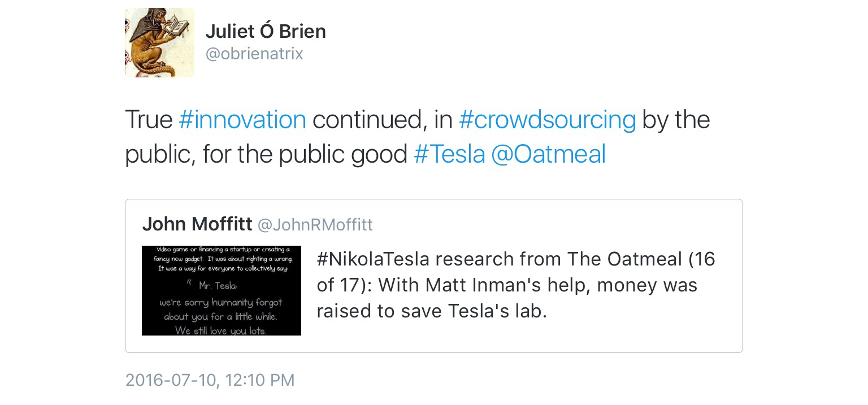This screenshot has width=868, height=405.
Task: Tap the #Tesla hashtag
Action: [449, 154]
